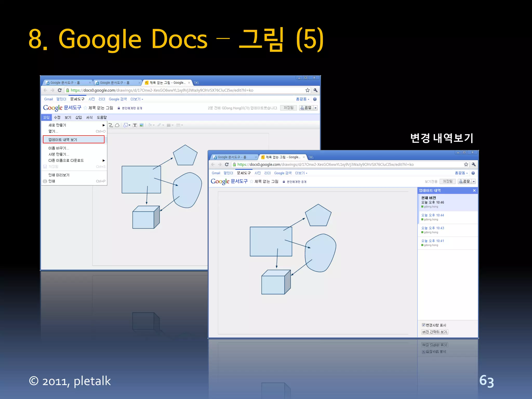This screenshot has height=399, width=532.
Task: Click 버전 간략히 보기 button
Action: click(435, 332)
